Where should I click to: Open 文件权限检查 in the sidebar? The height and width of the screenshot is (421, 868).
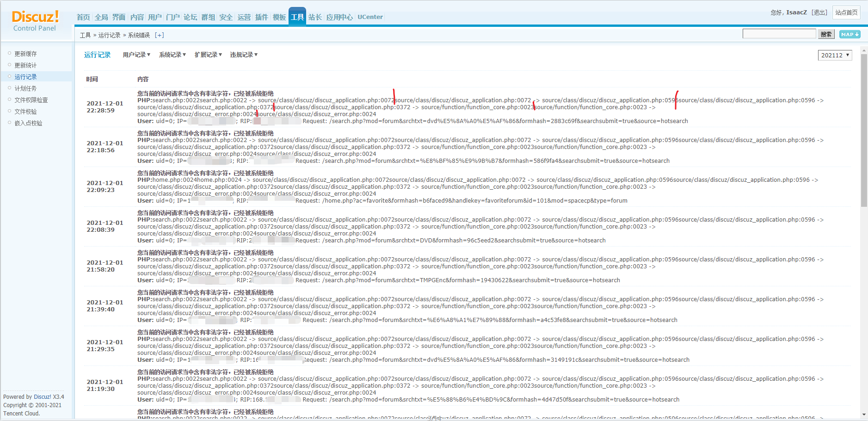(31, 100)
